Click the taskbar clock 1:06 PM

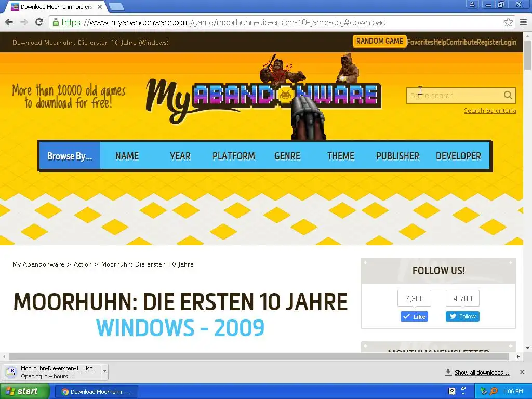pyautogui.click(x=512, y=392)
